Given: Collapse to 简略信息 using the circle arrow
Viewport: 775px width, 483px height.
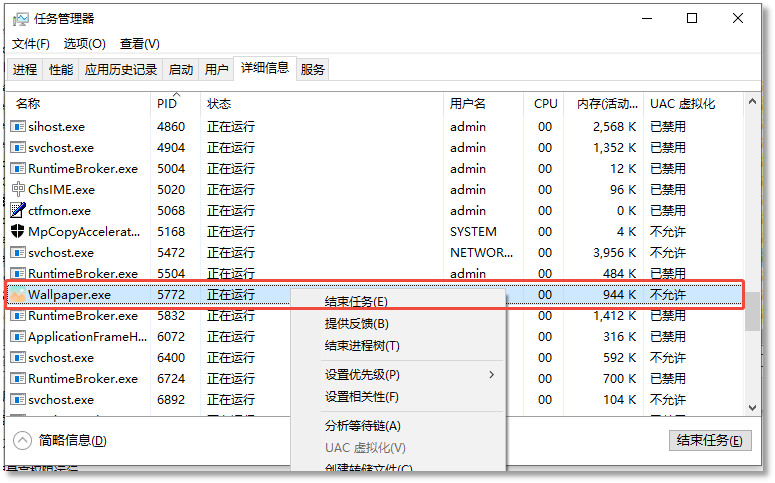Looking at the screenshot, I should click(22, 440).
